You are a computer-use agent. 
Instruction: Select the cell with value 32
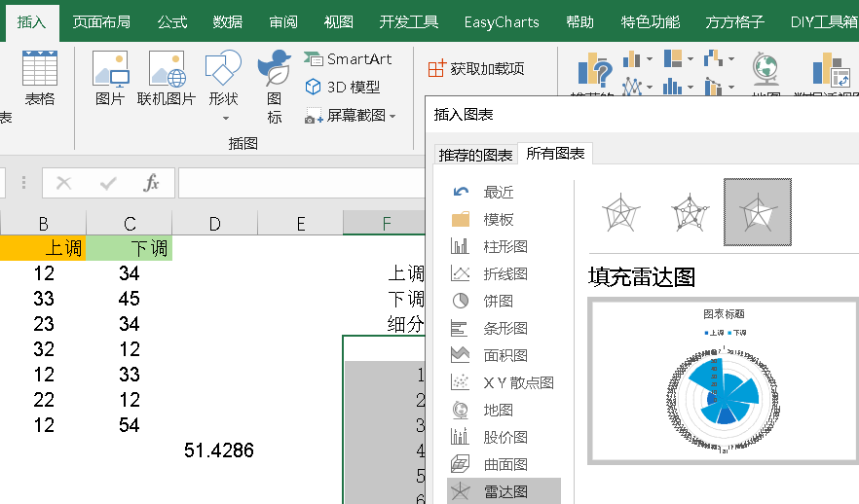(x=43, y=349)
